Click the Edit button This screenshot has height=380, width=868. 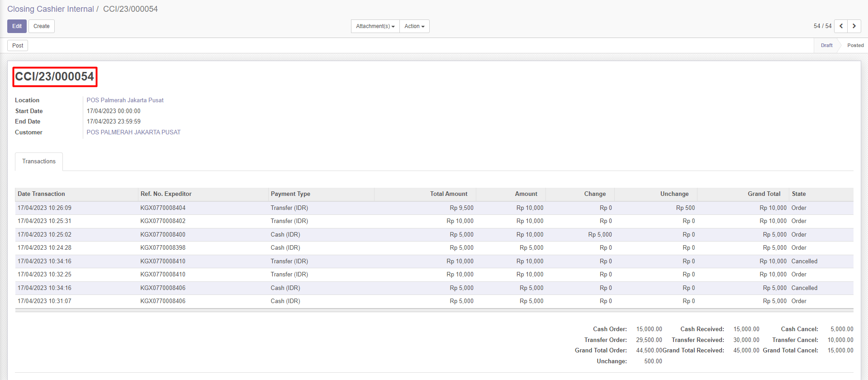(x=17, y=26)
